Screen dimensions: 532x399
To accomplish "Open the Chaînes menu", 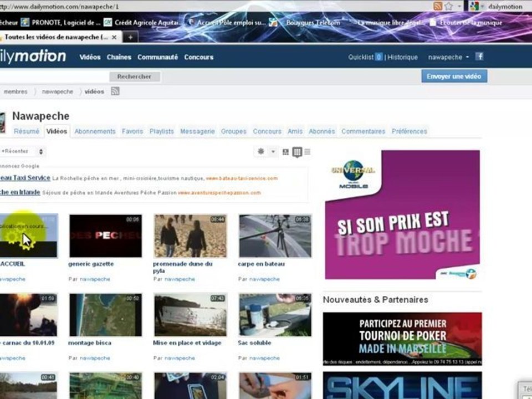I will click(119, 57).
